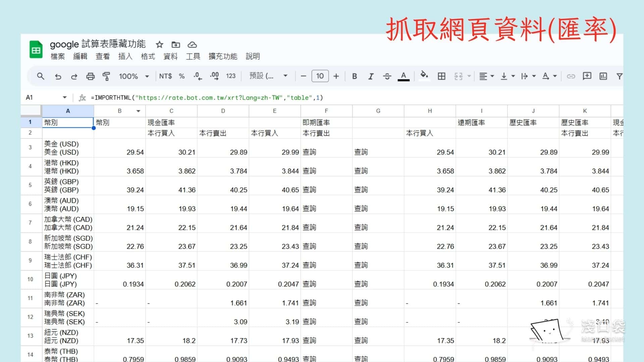Toggle strikethrough formatting
Viewport: 644px width, 362px height.
click(387, 76)
